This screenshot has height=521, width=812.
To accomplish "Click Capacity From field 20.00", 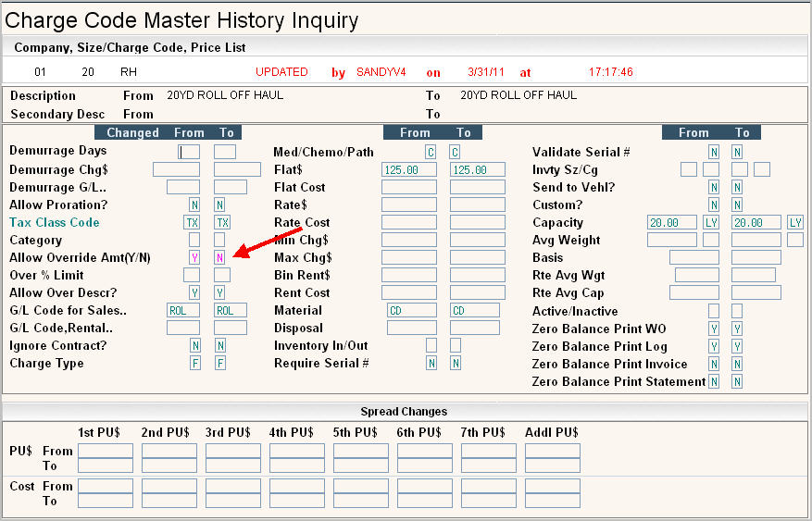I will click(672, 222).
